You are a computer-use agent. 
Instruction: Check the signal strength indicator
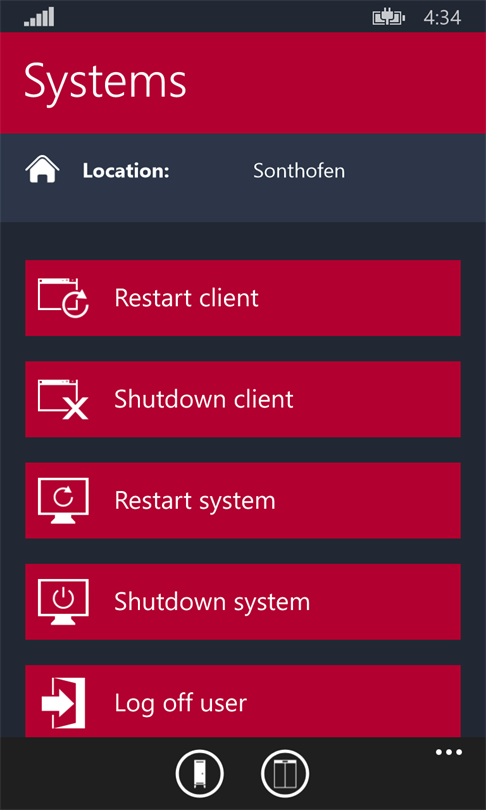pyautogui.click(x=39, y=17)
